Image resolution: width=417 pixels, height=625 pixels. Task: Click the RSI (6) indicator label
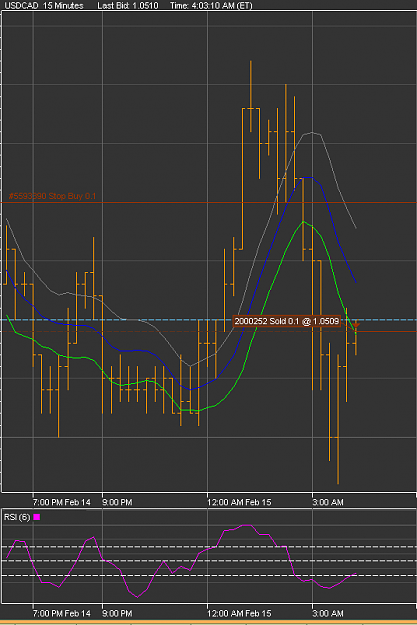pos(17,517)
